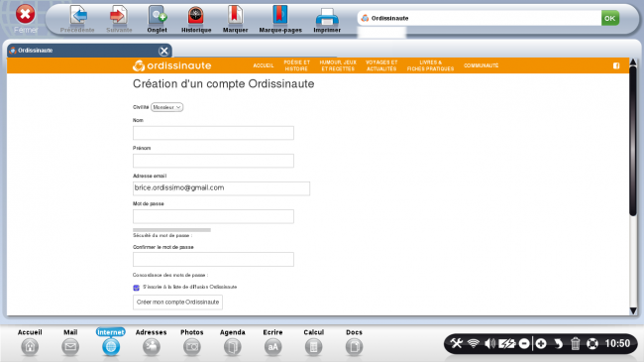
Task: Click the page vertical scrollbar down arrow
Action: 633,310
